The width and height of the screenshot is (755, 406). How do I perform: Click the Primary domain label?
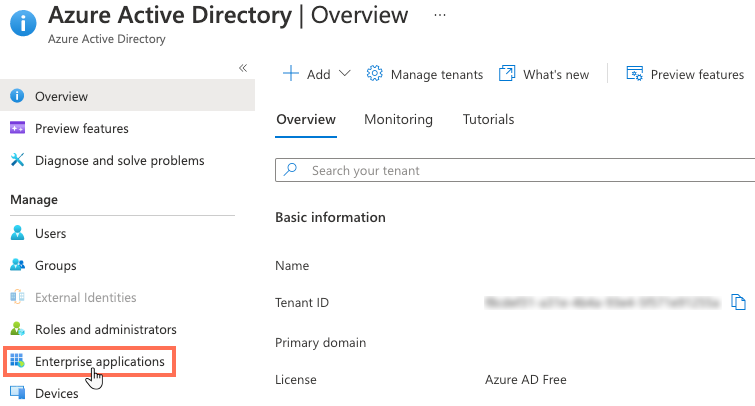(x=320, y=342)
